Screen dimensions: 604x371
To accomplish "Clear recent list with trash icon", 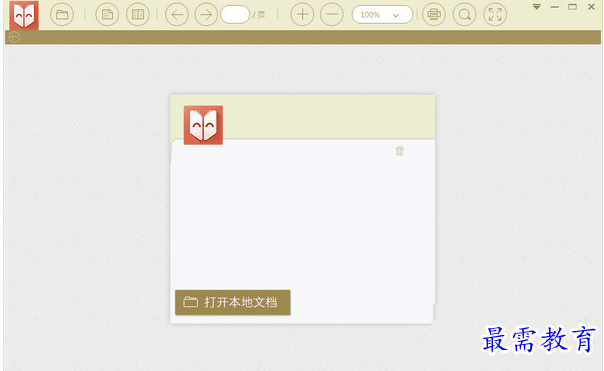I will 399,151.
